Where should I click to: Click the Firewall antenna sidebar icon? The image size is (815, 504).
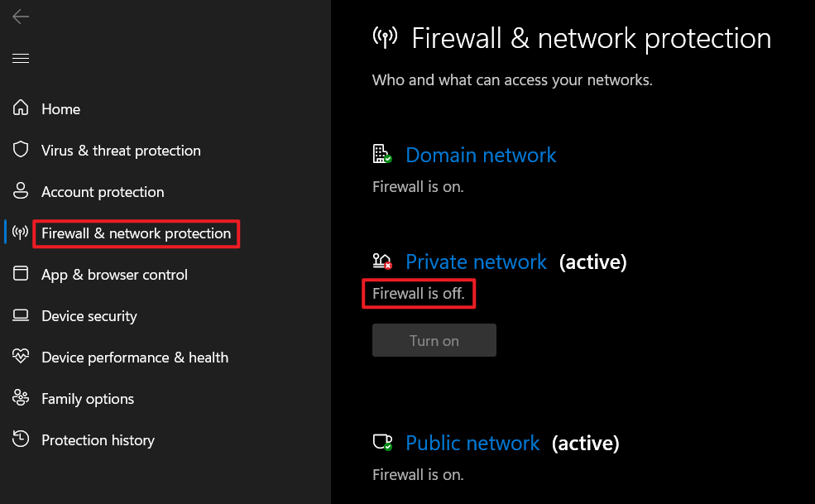point(22,233)
